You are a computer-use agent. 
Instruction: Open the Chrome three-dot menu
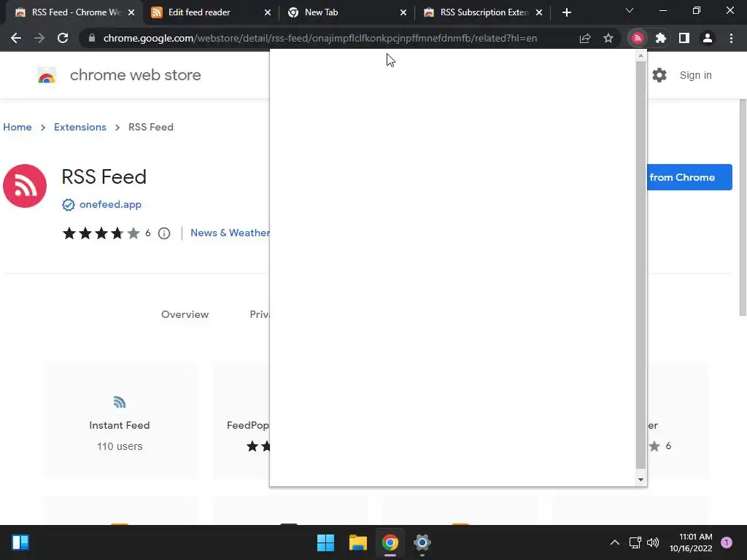tap(731, 38)
